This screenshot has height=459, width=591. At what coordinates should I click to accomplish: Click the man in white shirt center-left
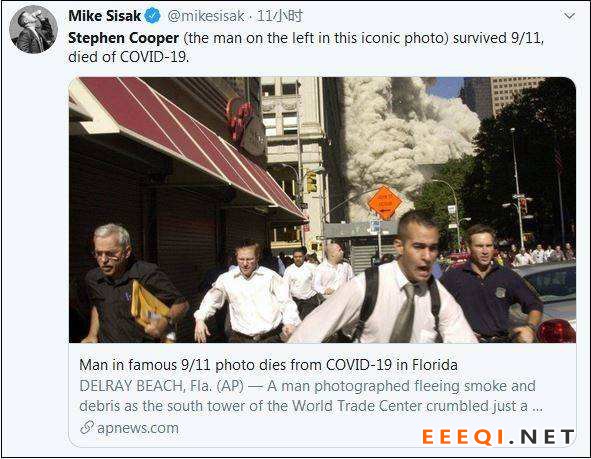click(x=247, y=292)
